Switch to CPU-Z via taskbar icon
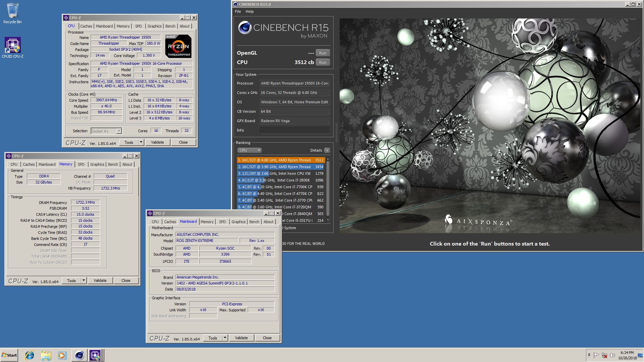The image size is (644, 362). [95, 355]
